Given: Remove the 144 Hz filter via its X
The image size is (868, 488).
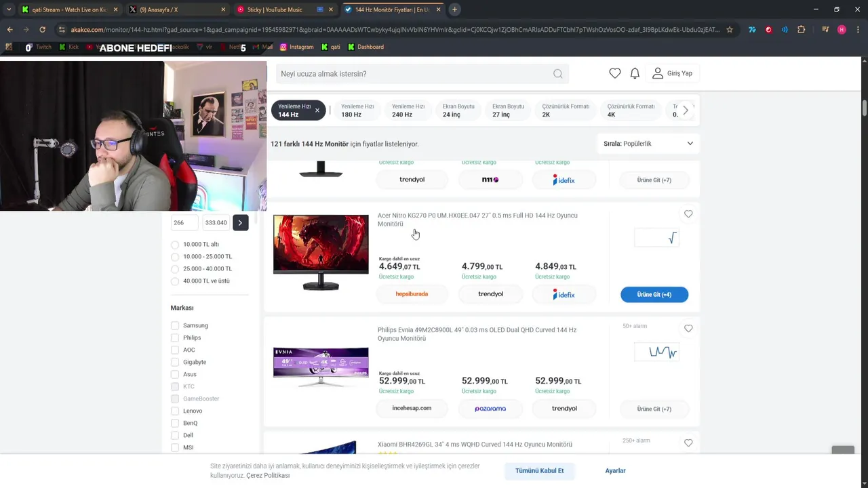Looking at the screenshot, I should (x=317, y=110).
